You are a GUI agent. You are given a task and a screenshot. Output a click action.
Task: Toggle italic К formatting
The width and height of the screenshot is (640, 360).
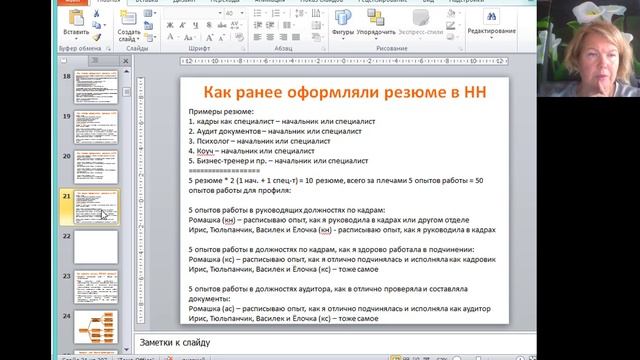[x=183, y=25]
